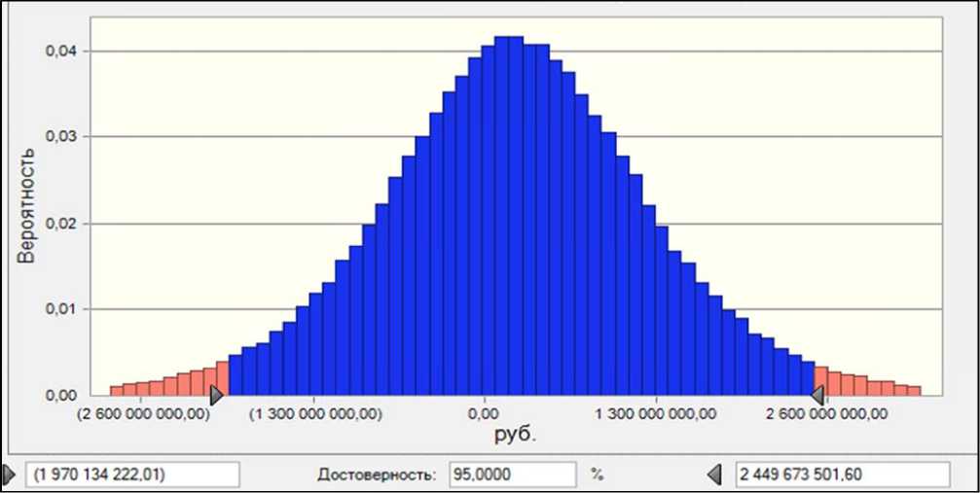Click the 0,02 label on the probability axis

point(60,223)
